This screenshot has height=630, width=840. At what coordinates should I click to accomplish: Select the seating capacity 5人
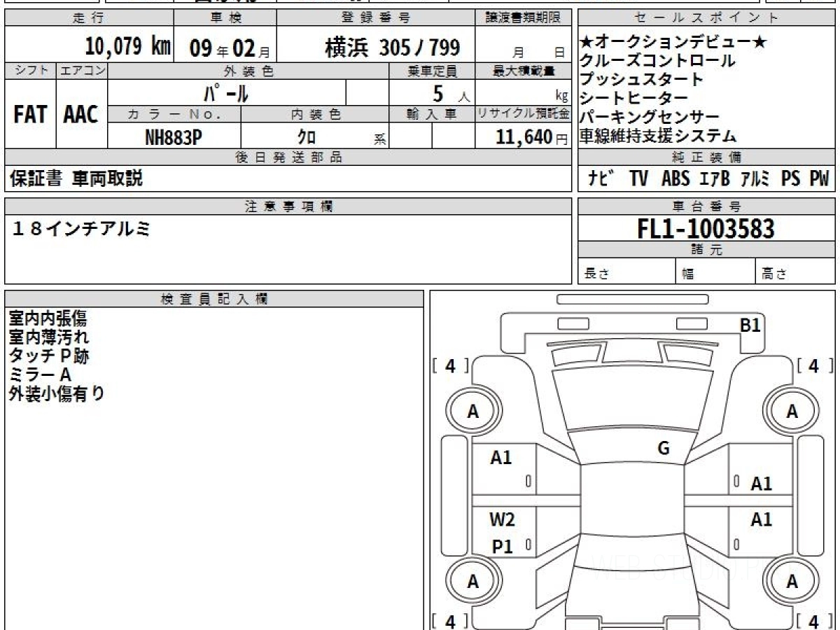point(451,94)
